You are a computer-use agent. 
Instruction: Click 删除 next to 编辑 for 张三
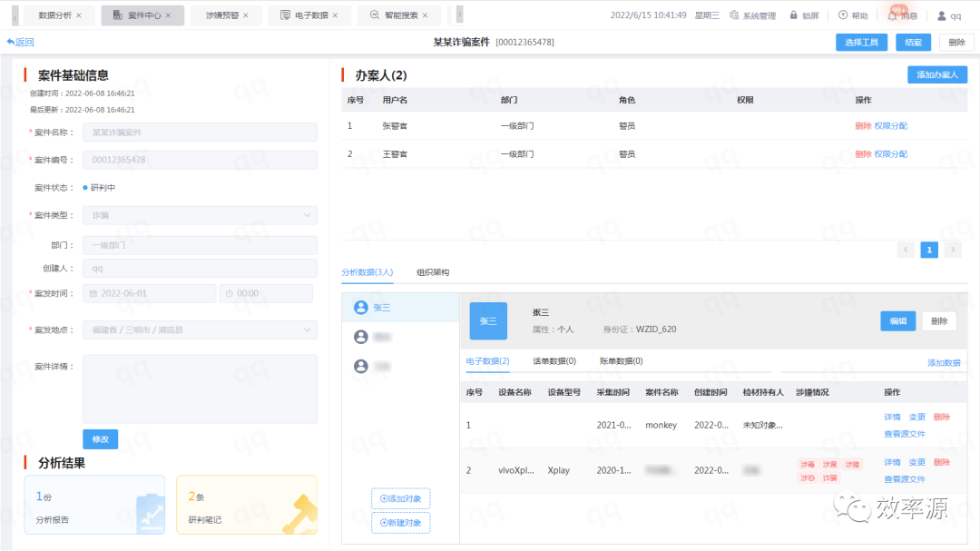[x=939, y=320]
